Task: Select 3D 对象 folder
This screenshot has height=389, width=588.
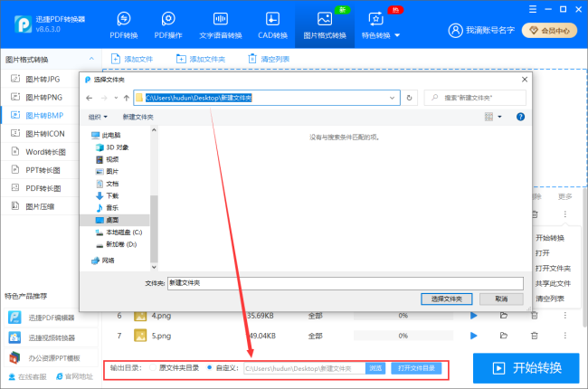Action: [112, 147]
